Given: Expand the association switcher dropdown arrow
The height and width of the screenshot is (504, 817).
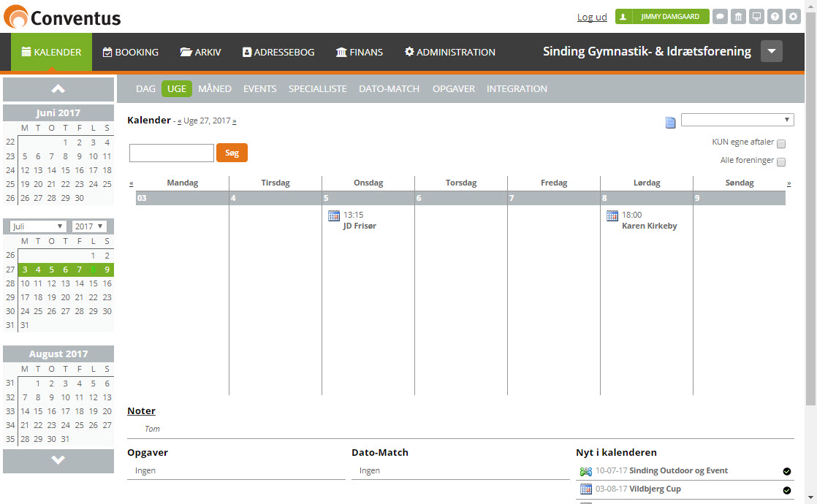Looking at the screenshot, I should click(x=772, y=52).
